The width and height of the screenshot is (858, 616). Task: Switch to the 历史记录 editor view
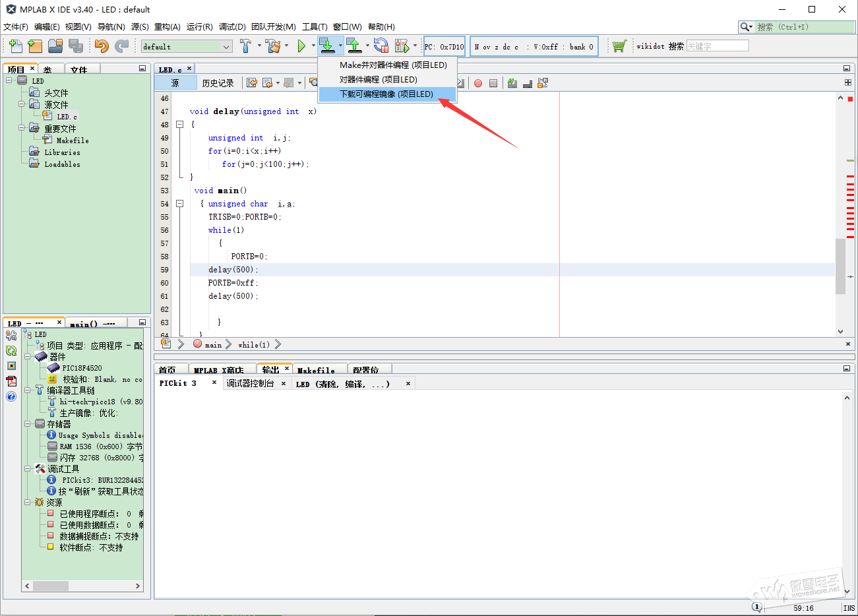pos(218,83)
